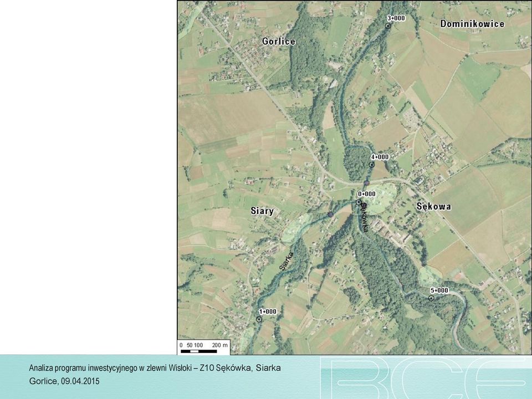This screenshot has width=532, height=399.
Task: Click the 4+000 kilometer marker
Action: [x=371, y=165]
